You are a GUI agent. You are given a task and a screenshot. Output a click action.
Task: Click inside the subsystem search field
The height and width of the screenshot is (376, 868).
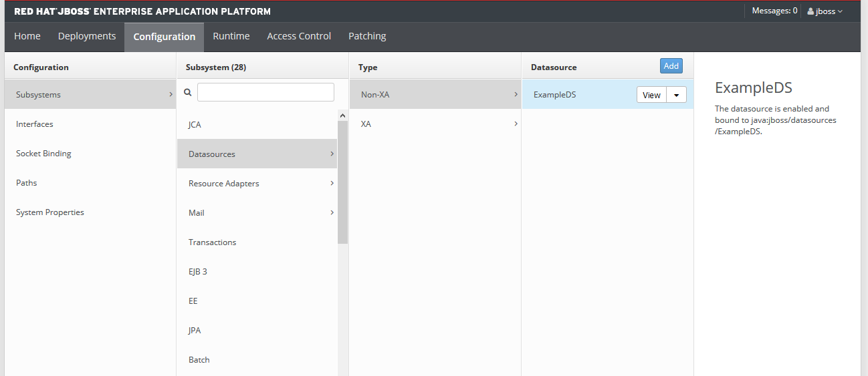click(265, 92)
